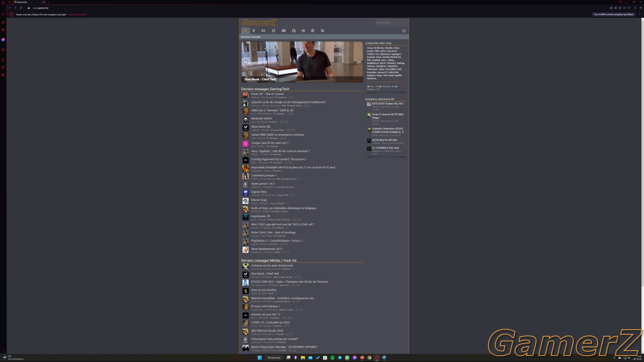Viewport: 644px width, 362px height.
Task: Open the 'Nintendo Switch' thread
Action: point(261,119)
